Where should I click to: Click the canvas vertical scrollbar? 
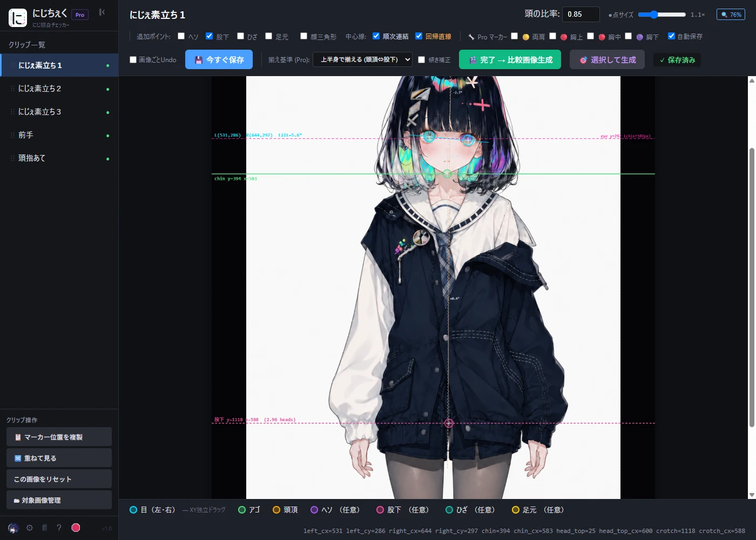pyautogui.click(x=752, y=287)
